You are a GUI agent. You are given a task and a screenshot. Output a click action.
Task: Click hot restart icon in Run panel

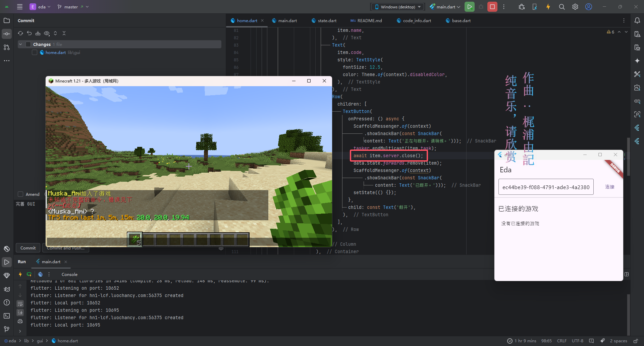coord(29,274)
